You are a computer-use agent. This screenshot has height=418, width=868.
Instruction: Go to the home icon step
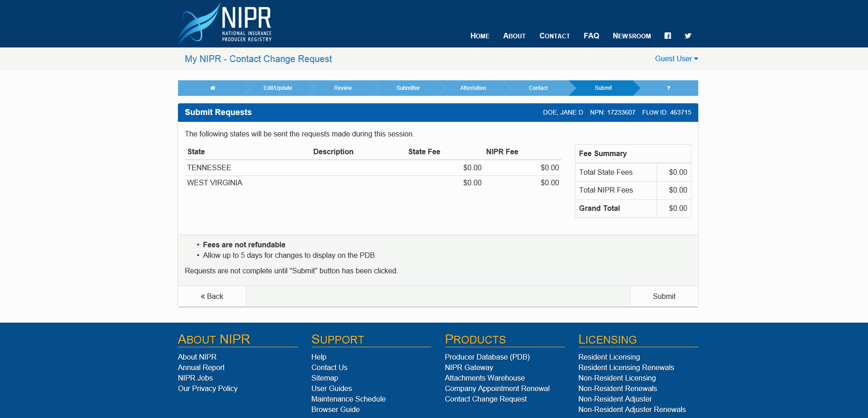pos(213,88)
